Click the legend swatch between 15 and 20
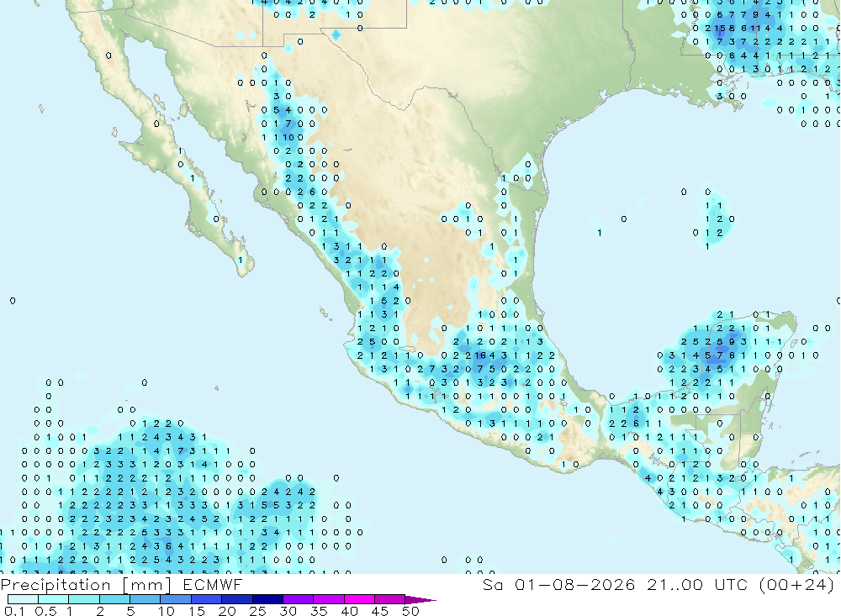 (207, 599)
